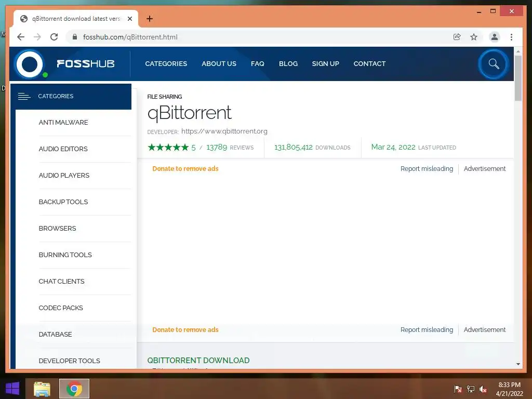
Task: Share this page using the share icon
Action: (457, 37)
